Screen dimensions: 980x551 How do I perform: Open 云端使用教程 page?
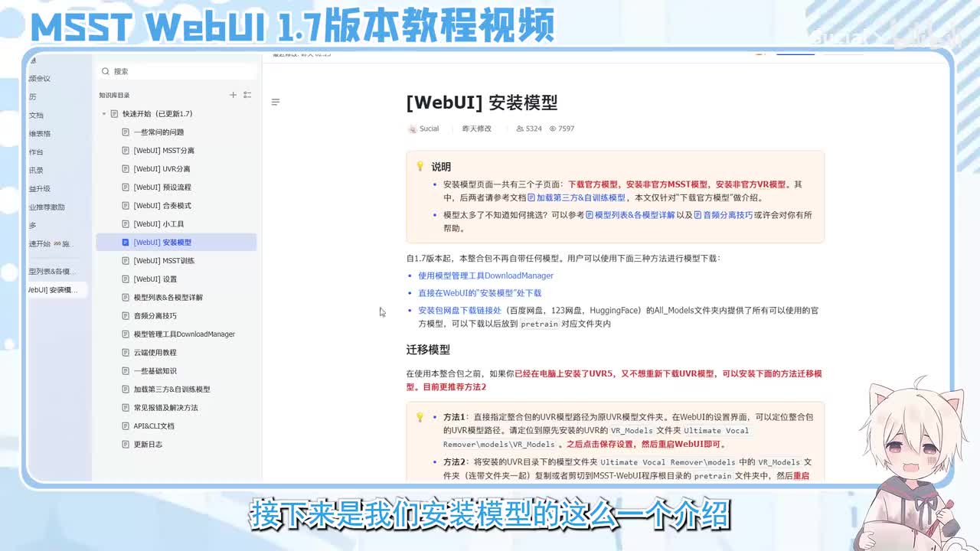pos(155,353)
